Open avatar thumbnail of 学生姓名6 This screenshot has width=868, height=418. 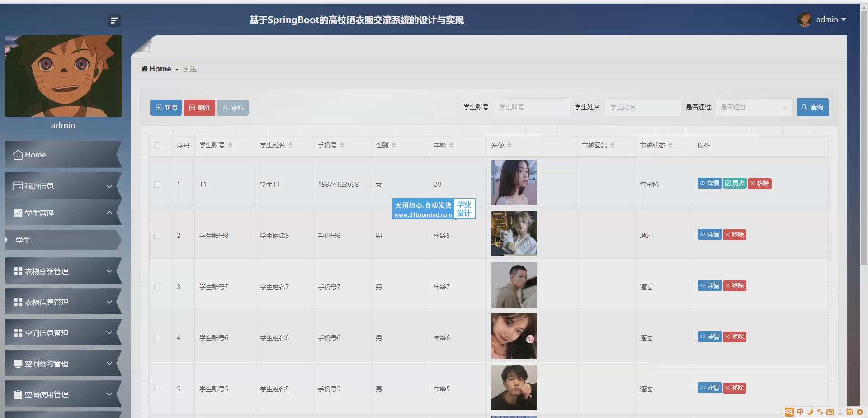tap(514, 336)
